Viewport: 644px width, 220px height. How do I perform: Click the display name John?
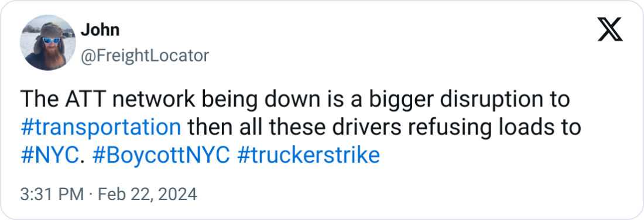(100, 30)
